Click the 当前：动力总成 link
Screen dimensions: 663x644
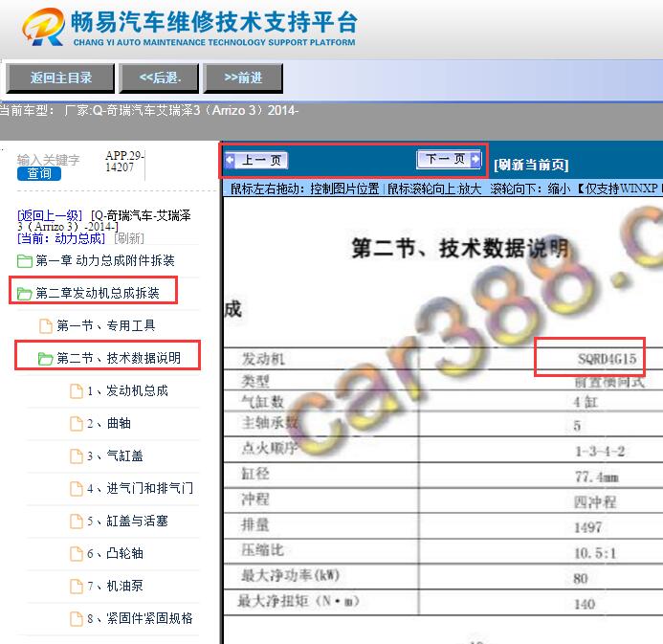coord(61,238)
